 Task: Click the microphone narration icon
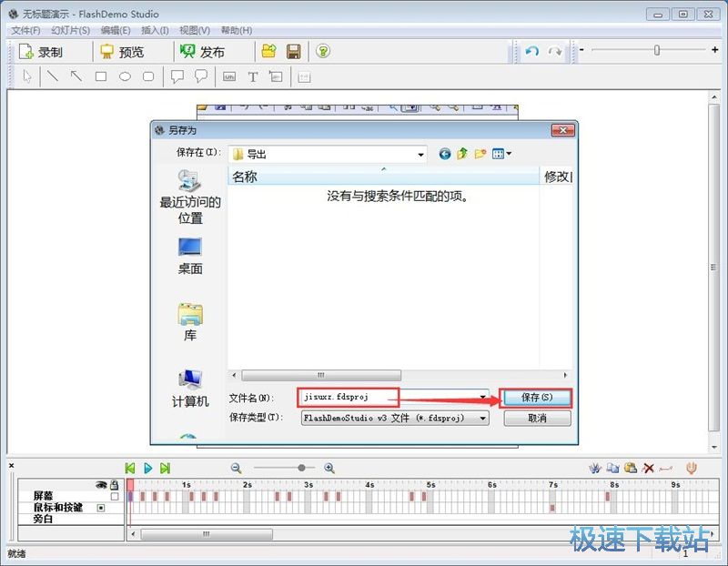[x=692, y=468]
